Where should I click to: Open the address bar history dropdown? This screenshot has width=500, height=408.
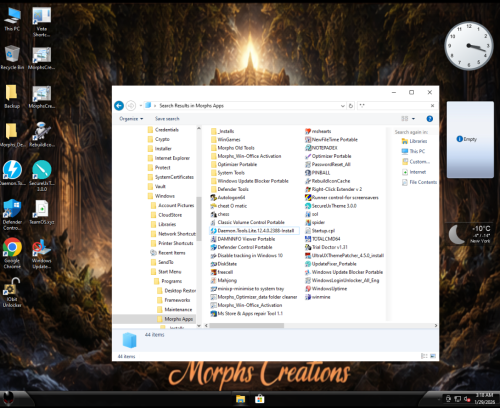pyautogui.click(x=342, y=106)
